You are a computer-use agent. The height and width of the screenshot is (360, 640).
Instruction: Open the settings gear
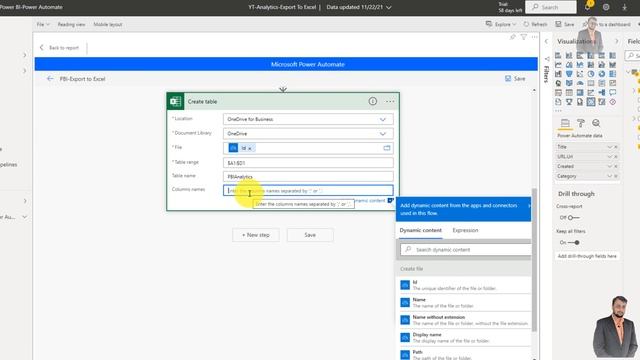coord(606,7)
